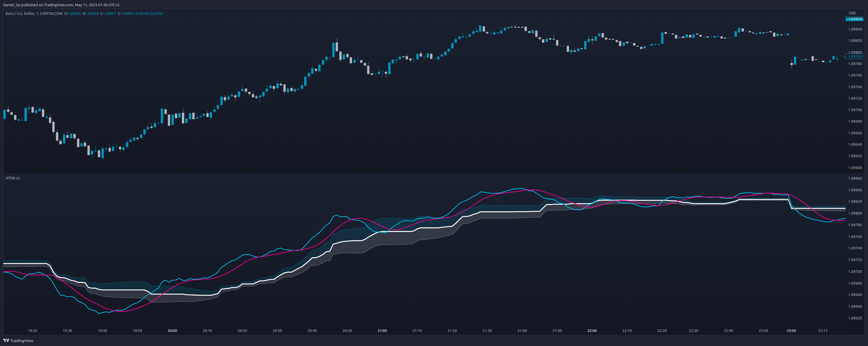Click the 1.09860 label in the ATDB pane axis
Screen dimensions: 868x346
[855, 178]
